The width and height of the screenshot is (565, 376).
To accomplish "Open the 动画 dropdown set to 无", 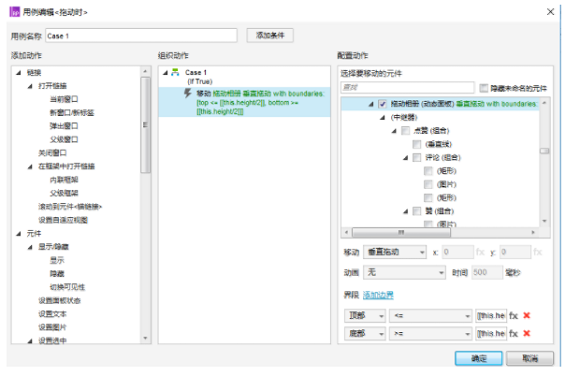I will coord(405,273).
